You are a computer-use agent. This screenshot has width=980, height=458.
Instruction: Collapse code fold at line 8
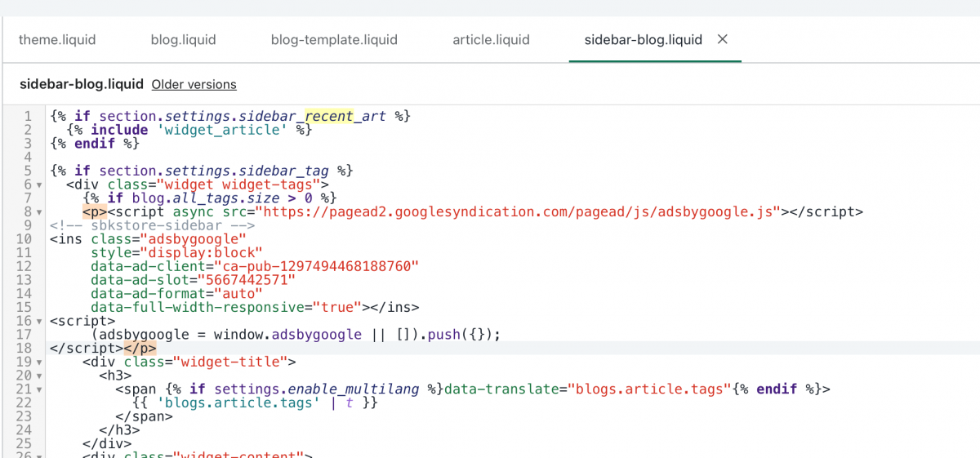(x=39, y=212)
